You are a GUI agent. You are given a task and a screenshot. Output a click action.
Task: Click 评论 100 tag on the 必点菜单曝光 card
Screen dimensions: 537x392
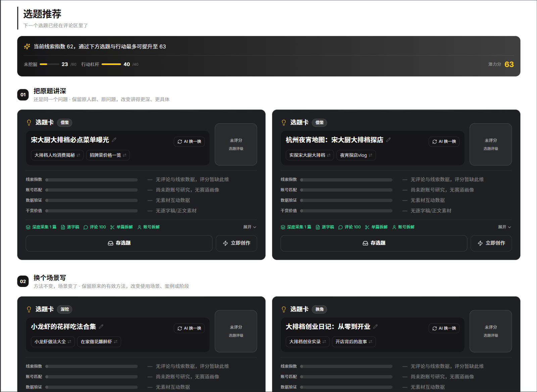click(x=95, y=227)
